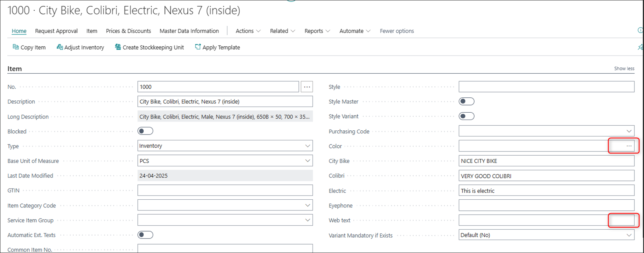Click the Copy Item icon

coord(16,47)
